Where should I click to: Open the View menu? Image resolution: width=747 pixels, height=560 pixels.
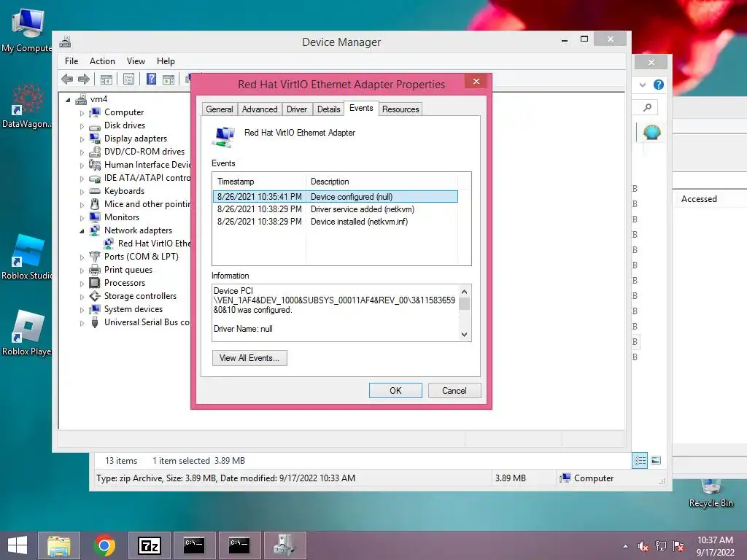136,61
